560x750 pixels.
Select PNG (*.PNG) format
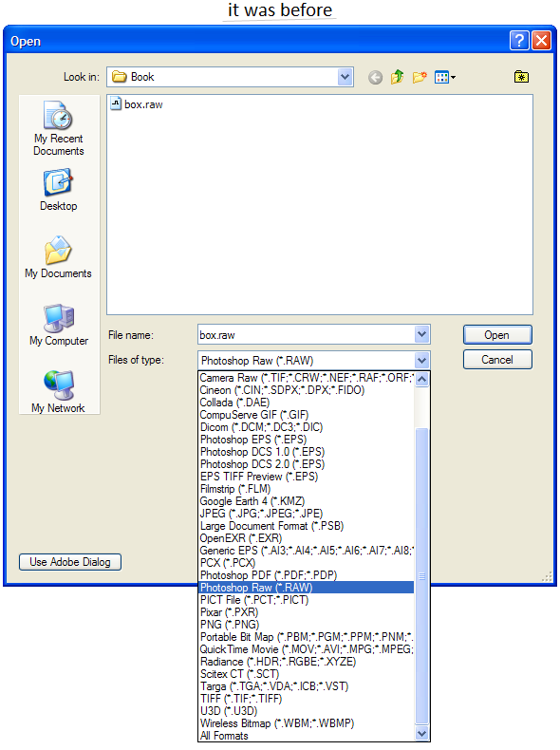coord(306,625)
